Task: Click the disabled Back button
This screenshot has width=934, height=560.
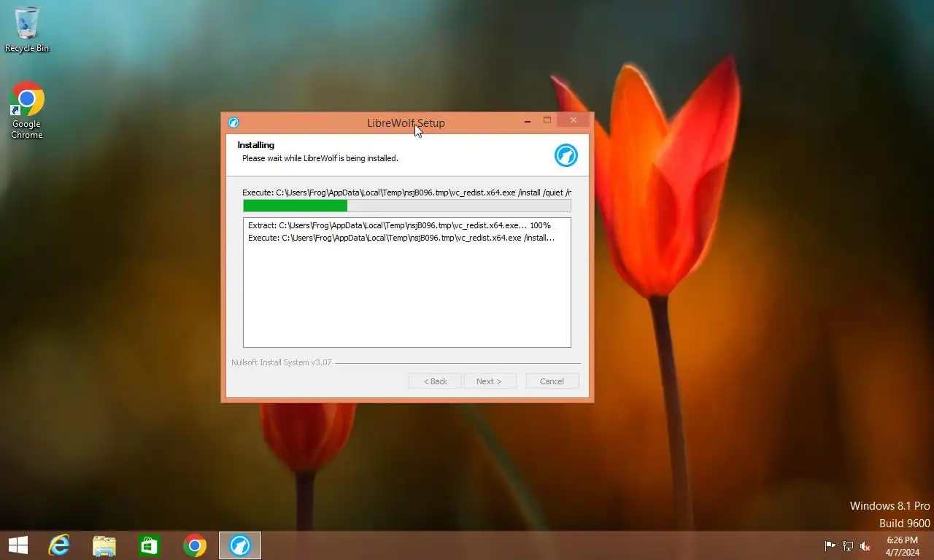Action: pyautogui.click(x=435, y=381)
